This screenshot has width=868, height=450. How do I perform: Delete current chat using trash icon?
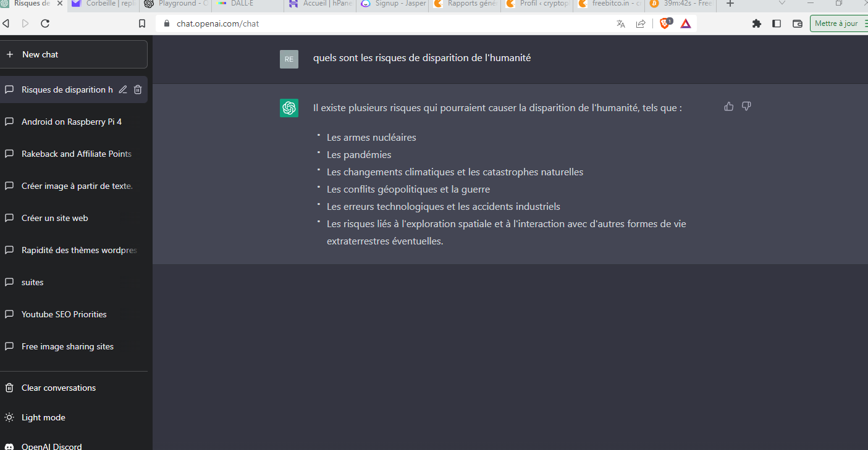(138, 90)
